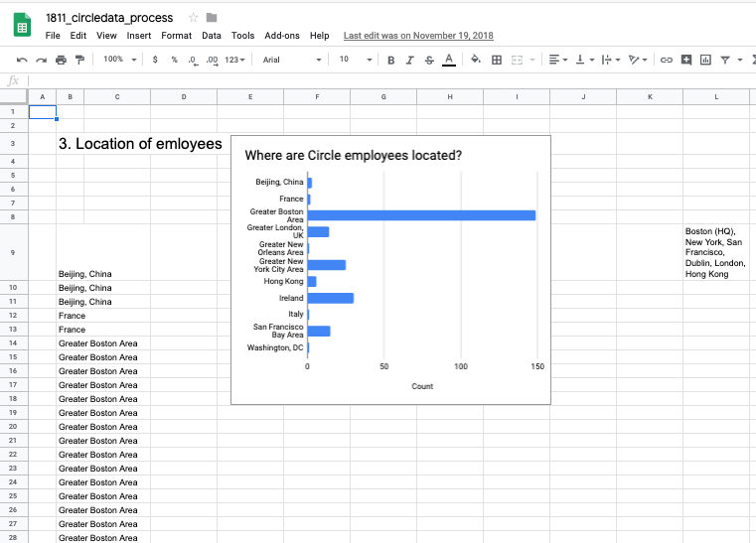756x543 pixels.
Task: Open text wrapping dropdown
Action: tap(611, 60)
